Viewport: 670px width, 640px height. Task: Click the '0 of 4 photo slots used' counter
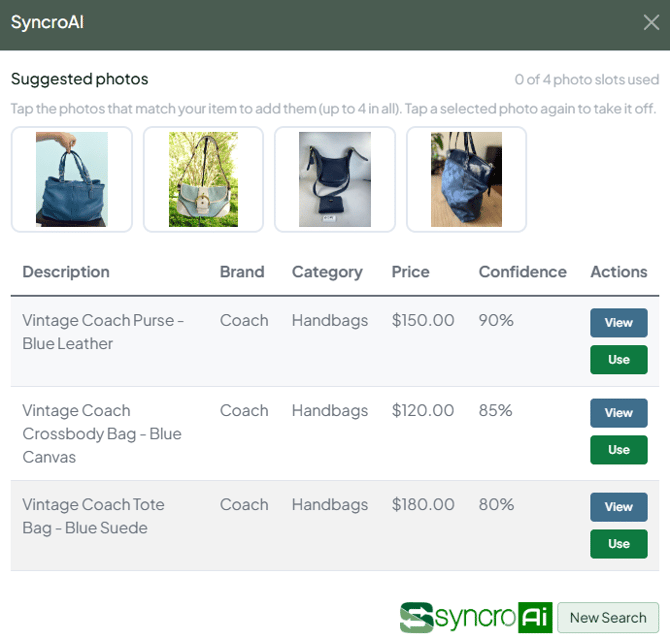(x=587, y=79)
